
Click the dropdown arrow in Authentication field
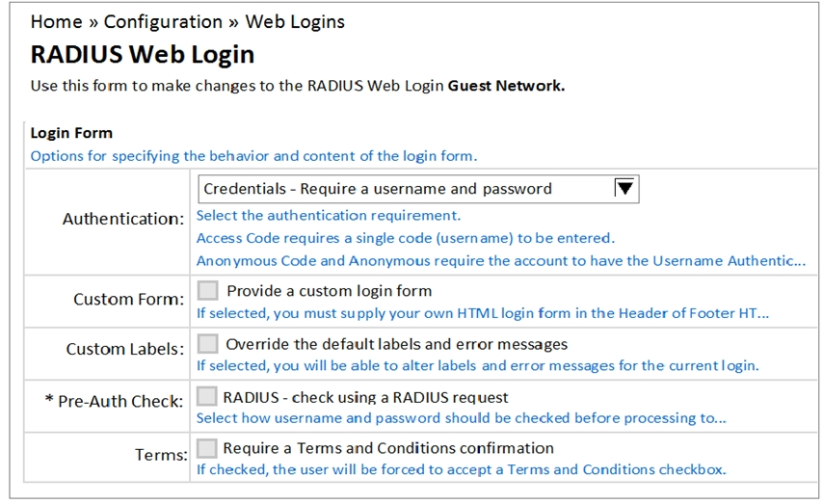[624, 188]
